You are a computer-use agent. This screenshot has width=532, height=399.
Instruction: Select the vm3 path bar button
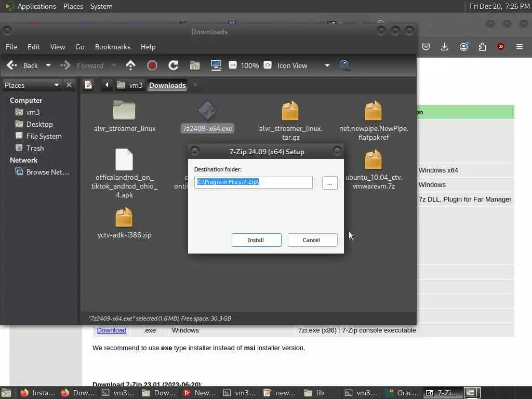[130, 85]
